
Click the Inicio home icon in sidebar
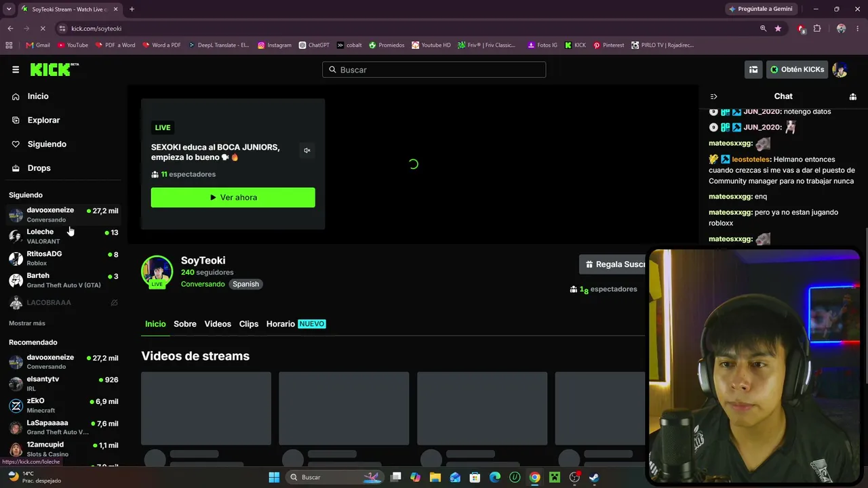click(16, 96)
